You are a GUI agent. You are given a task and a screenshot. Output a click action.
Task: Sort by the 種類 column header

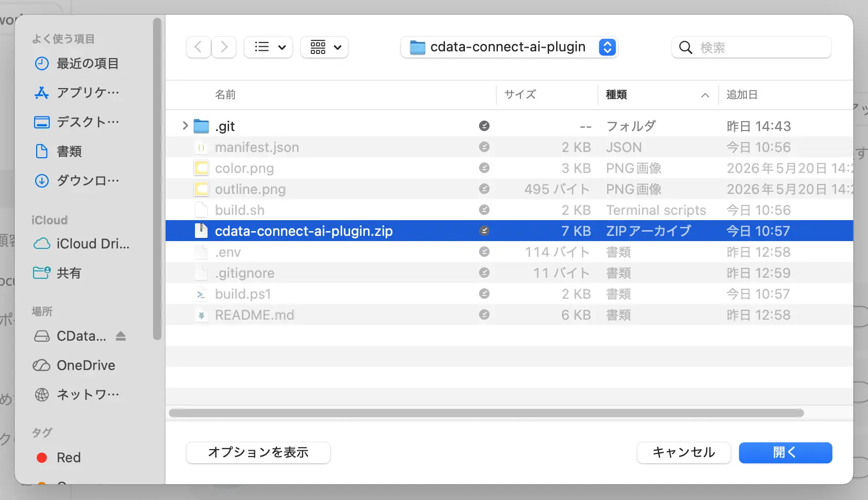(x=616, y=94)
